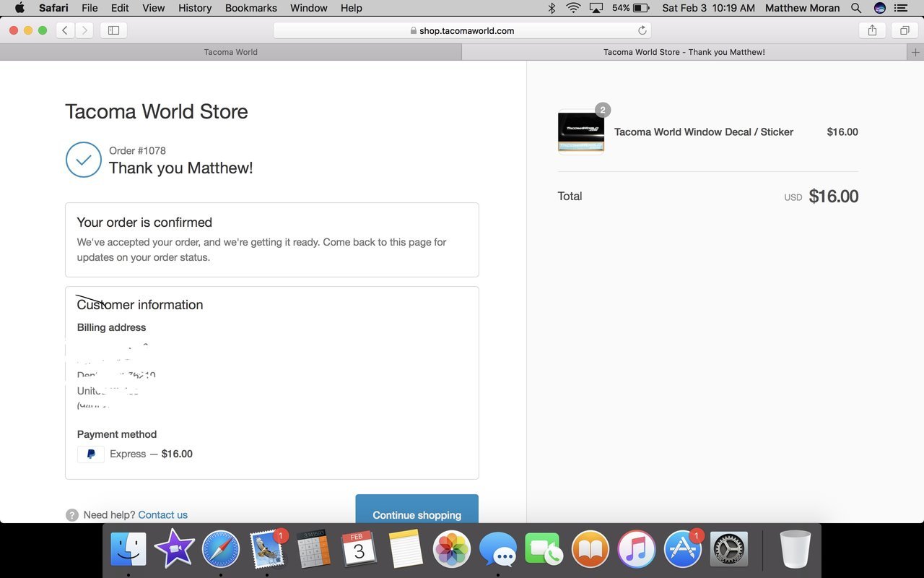Go forward to the next page

[84, 30]
